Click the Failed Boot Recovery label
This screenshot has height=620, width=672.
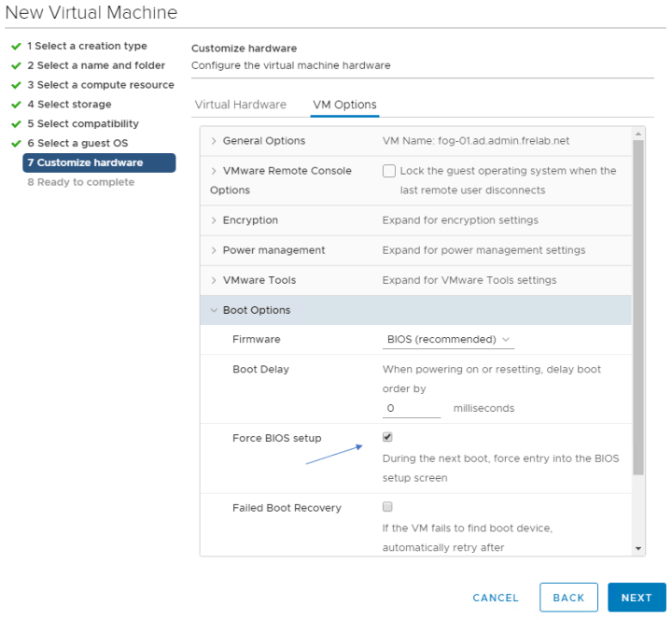click(287, 508)
